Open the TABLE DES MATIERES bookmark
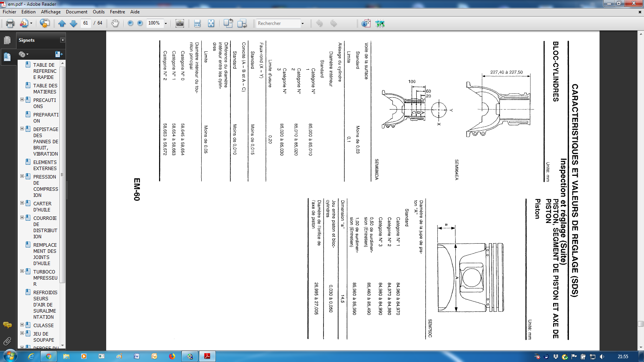 tap(45, 88)
